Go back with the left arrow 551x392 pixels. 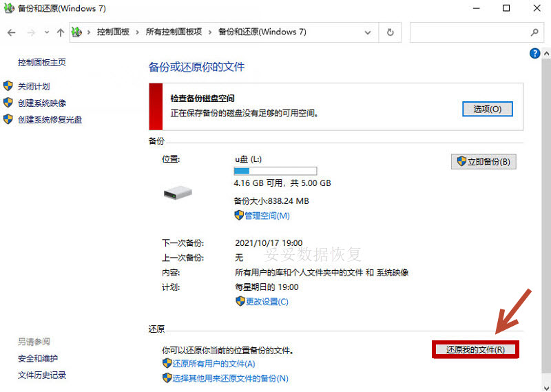(12, 32)
